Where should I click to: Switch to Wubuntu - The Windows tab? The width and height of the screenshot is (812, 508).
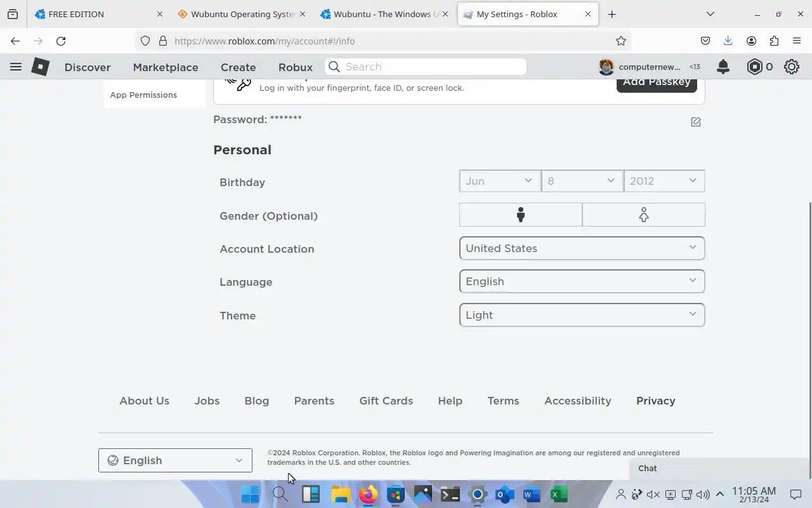click(x=384, y=14)
